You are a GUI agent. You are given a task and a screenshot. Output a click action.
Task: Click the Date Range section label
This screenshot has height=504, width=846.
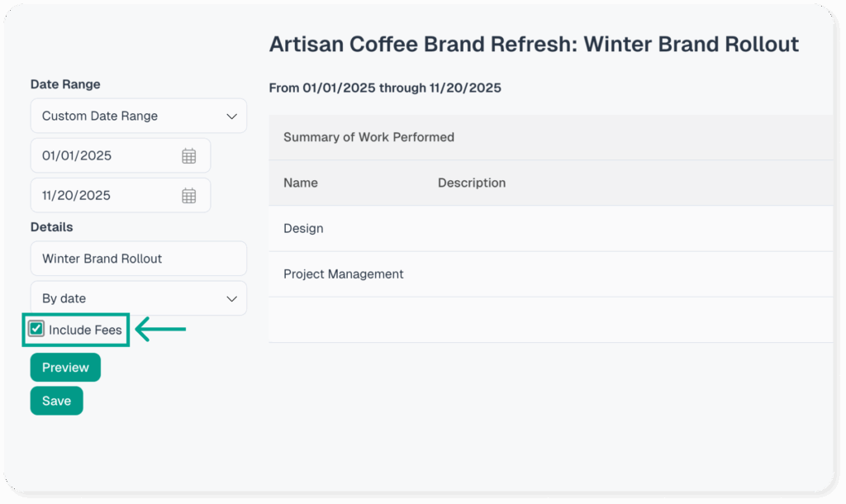(x=65, y=84)
